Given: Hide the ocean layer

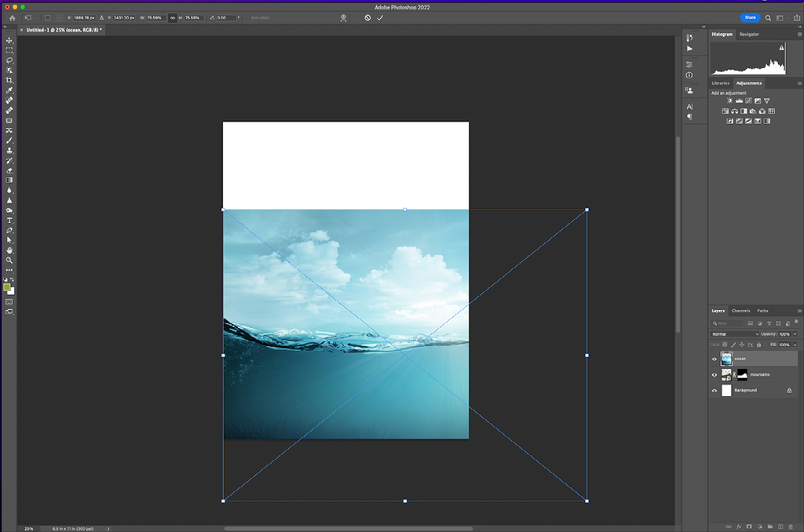Looking at the screenshot, I should 714,359.
